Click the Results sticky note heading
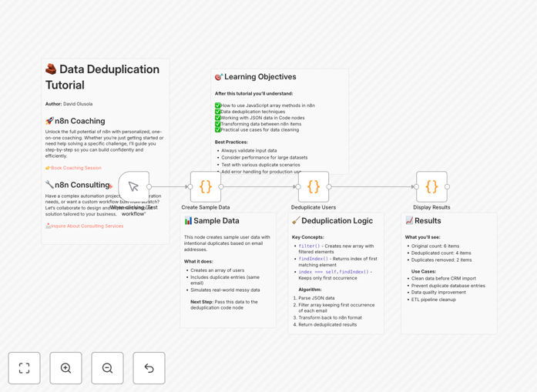The width and height of the screenshot is (537, 392). [423, 221]
